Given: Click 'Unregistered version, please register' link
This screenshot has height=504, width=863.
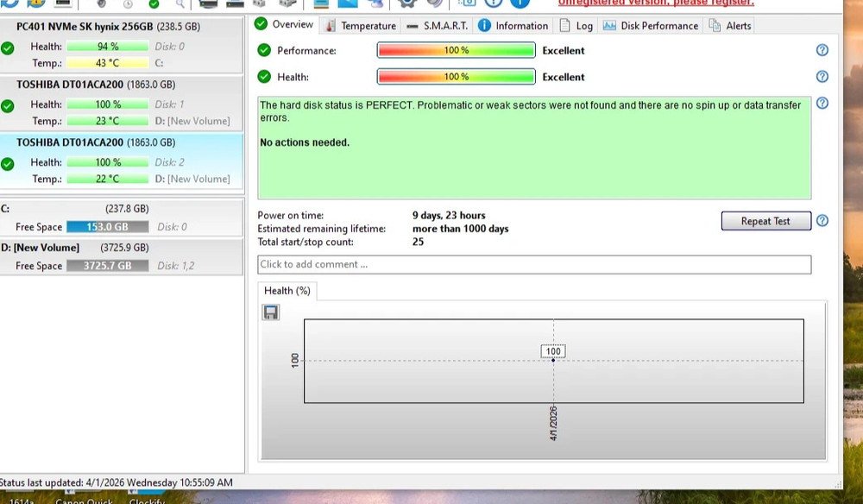Looking at the screenshot, I should pyautogui.click(x=656, y=3).
